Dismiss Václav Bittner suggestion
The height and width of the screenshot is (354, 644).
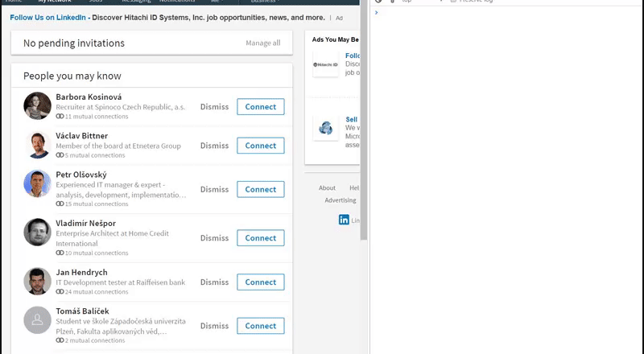pos(214,146)
